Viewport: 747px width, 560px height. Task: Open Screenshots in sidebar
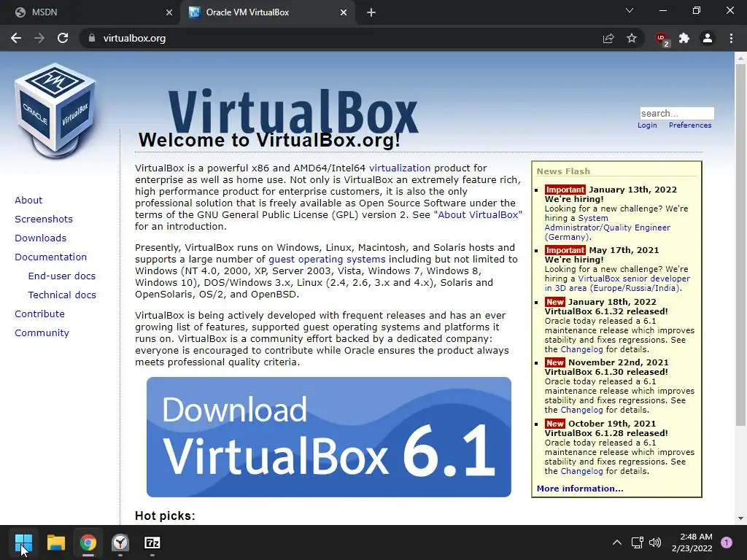44,219
